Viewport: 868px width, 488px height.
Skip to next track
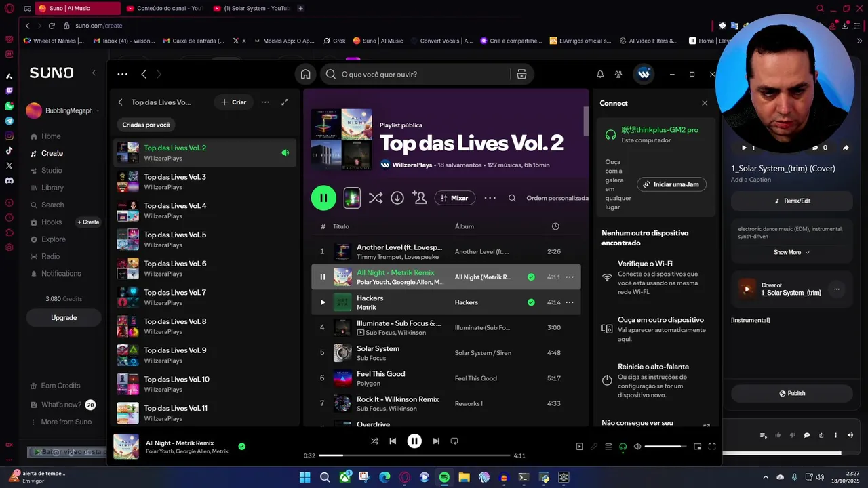tap(436, 441)
